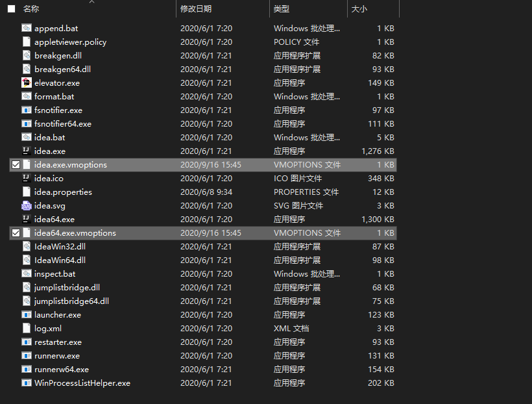Sort by the 类型 column header
532x404 pixels.
pos(282,9)
